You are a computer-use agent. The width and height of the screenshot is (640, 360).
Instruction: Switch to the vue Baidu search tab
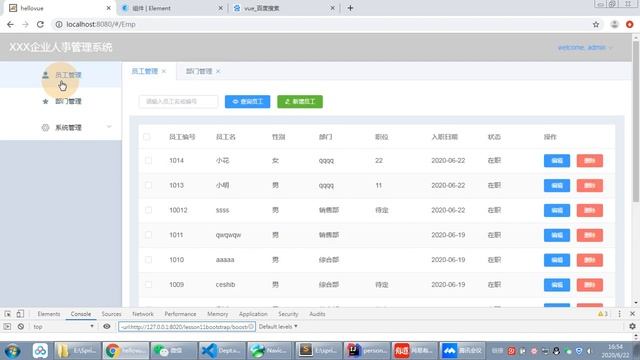coord(285,8)
